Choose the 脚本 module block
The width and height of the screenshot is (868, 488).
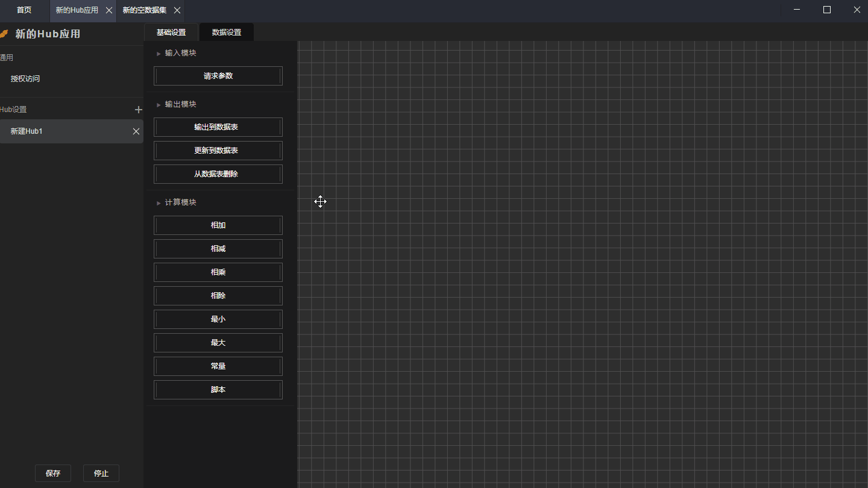click(218, 390)
